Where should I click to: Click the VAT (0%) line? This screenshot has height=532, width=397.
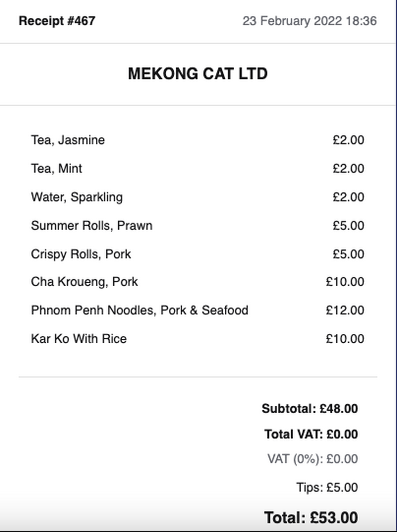click(313, 459)
